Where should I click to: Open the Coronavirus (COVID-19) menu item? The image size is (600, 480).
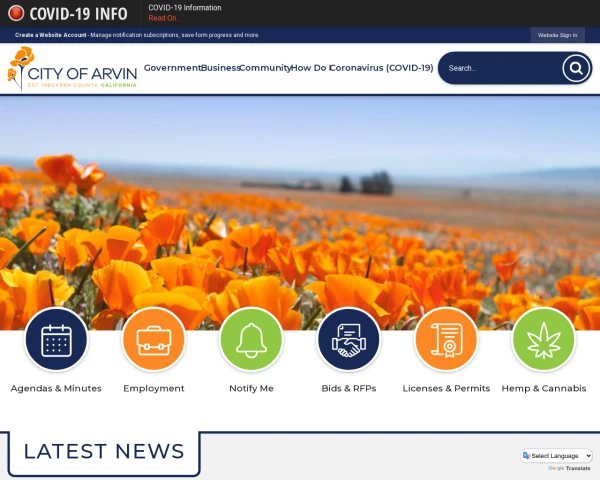[x=382, y=68]
